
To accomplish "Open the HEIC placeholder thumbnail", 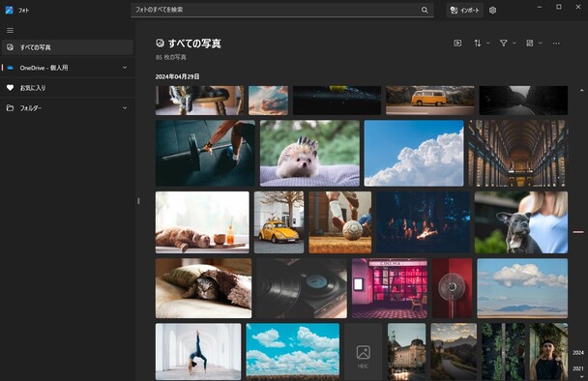I will click(x=363, y=352).
